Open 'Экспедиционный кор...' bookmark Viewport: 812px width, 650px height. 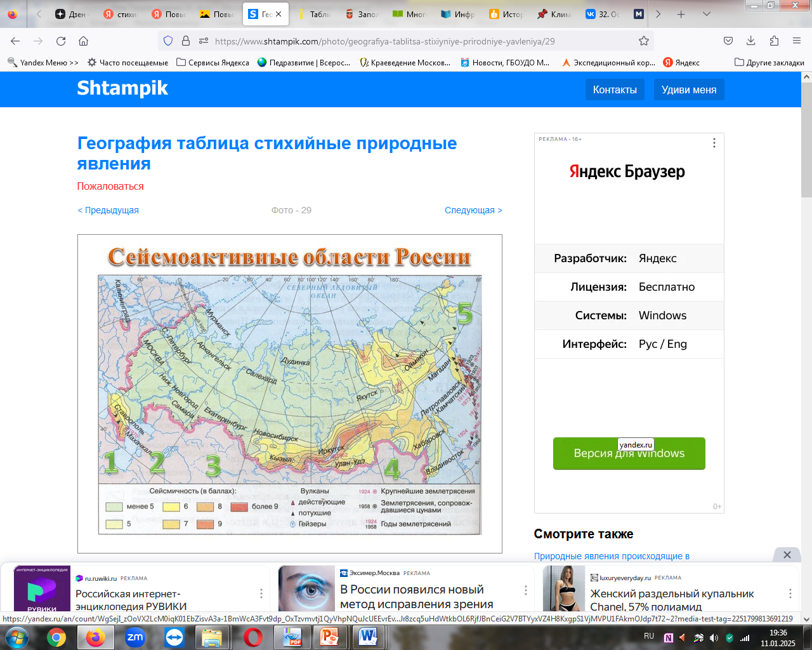pyautogui.click(x=608, y=62)
